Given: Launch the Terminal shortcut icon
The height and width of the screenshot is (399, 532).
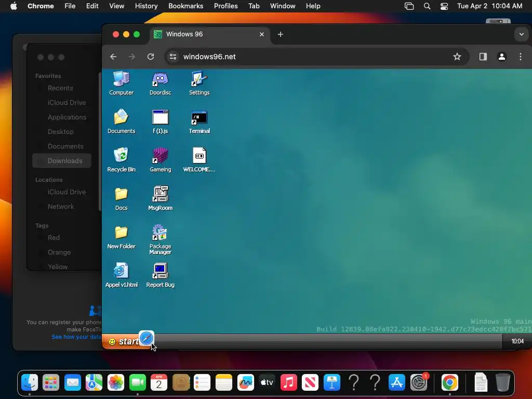Looking at the screenshot, I should tap(199, 122).
